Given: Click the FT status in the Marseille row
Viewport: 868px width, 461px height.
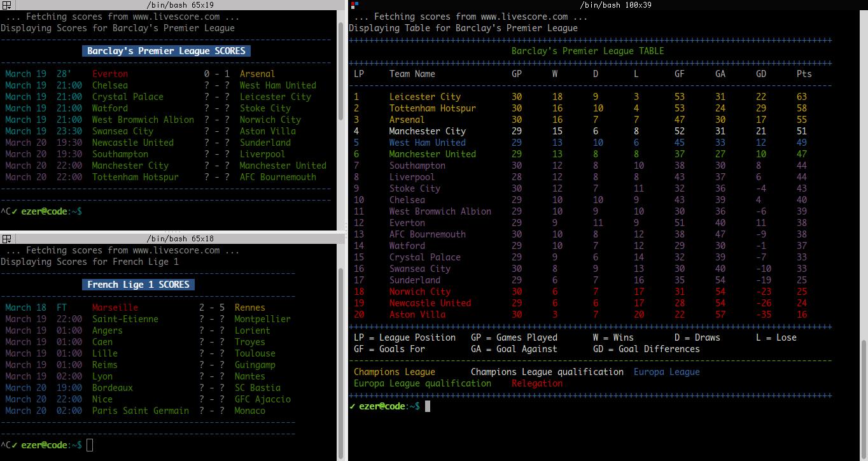Looking at the screenshot, I should (x=62, y=308).
